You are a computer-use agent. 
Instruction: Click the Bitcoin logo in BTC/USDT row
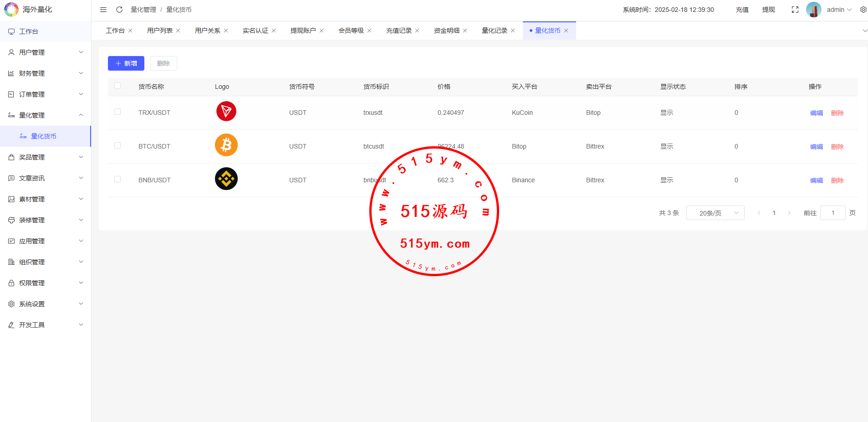coord(226,145)
